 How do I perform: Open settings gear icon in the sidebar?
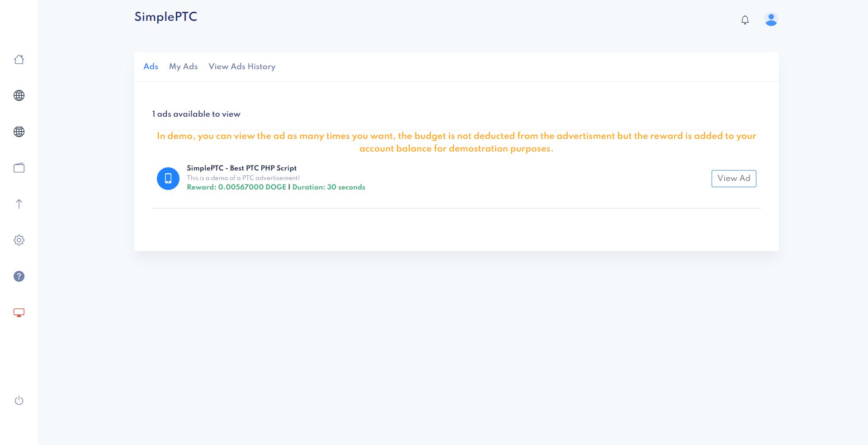pyautogui.click(x=19, y=240)
